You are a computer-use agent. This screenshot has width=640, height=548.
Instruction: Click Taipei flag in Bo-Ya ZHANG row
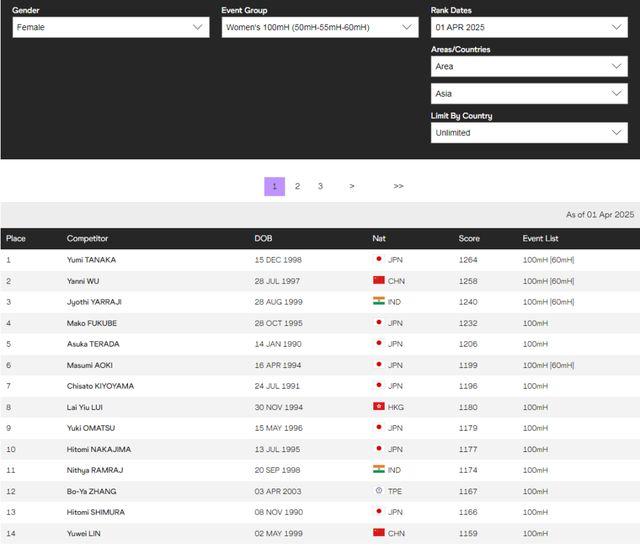tap(379, 490)
